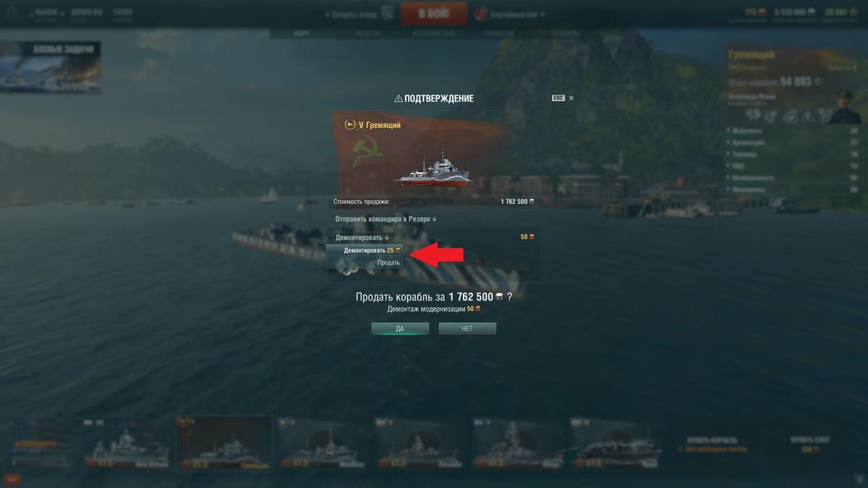Click the division icon next to Создать отряд
This screenshot has width=868, height=488.
[x=387, y=14]
